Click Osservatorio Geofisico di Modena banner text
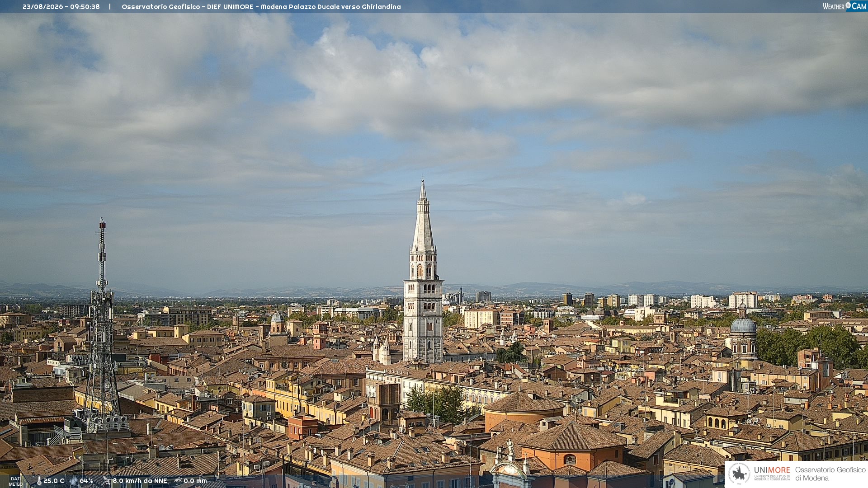868x488 pixels. point(830,474)
